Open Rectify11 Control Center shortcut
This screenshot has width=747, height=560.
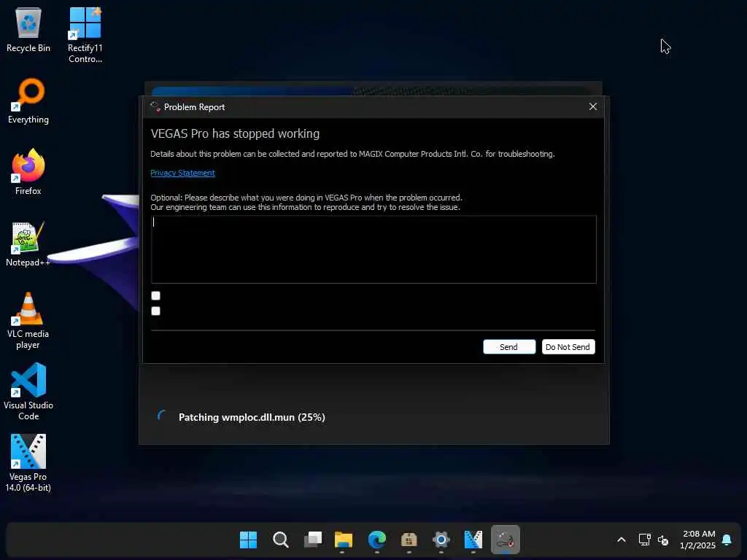click(85, 35)
